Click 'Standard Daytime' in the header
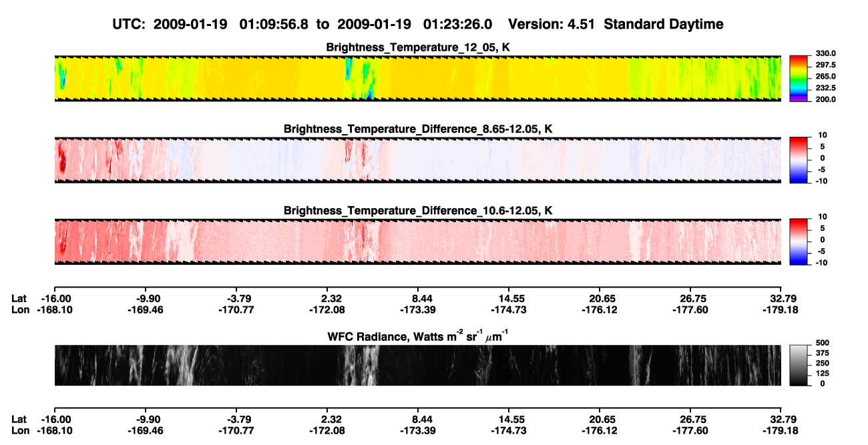Screen dimensions: 868x445 point(662,25)
